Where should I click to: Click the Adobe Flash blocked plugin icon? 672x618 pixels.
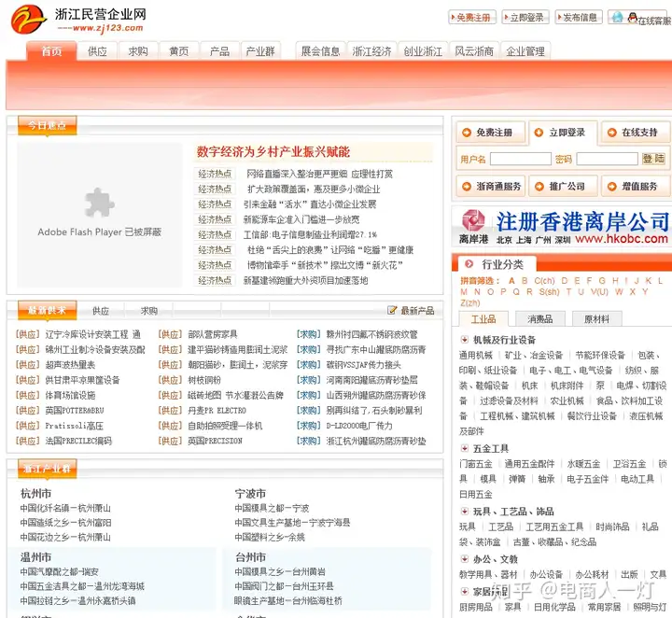tap(100, 203)
